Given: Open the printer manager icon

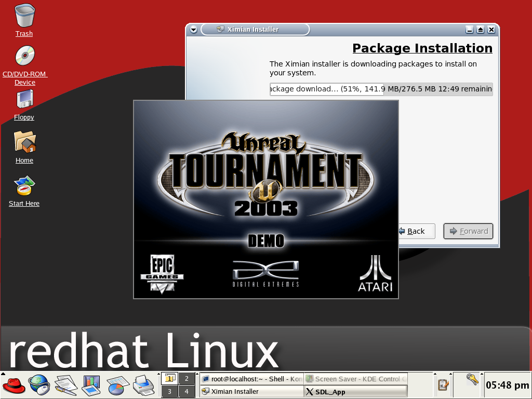Looking at the screenshot, I should coord(144,385).
